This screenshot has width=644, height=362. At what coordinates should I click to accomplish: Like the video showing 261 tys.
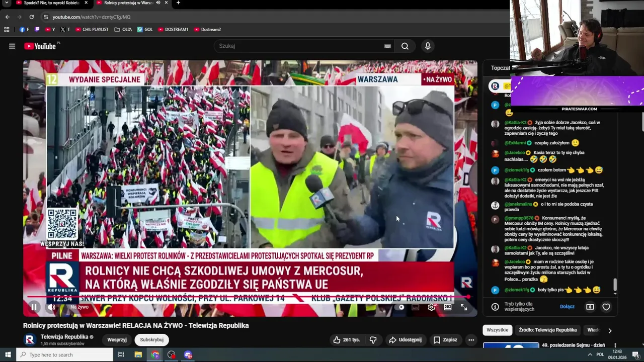pyautogui.click(x=347, y=340)
